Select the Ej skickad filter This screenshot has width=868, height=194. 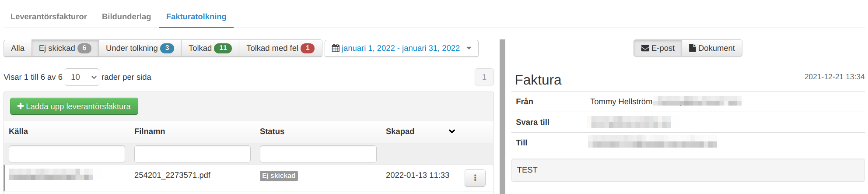[x=65, y=48]
